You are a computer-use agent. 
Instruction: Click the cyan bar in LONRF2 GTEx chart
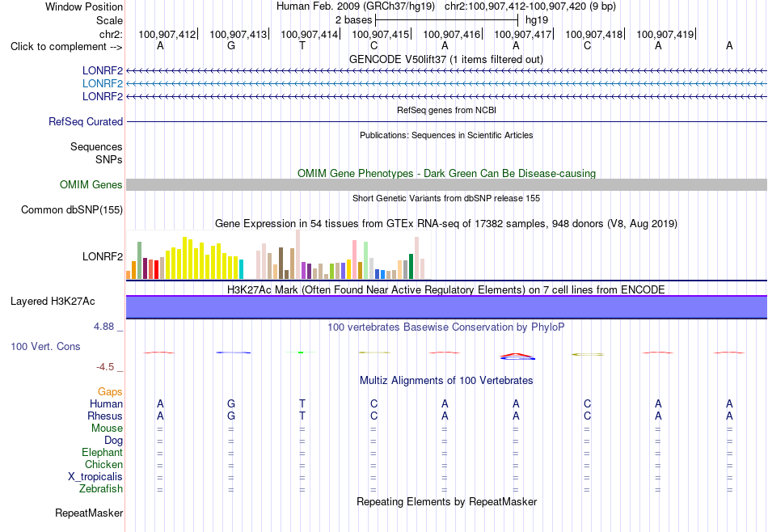241,269
